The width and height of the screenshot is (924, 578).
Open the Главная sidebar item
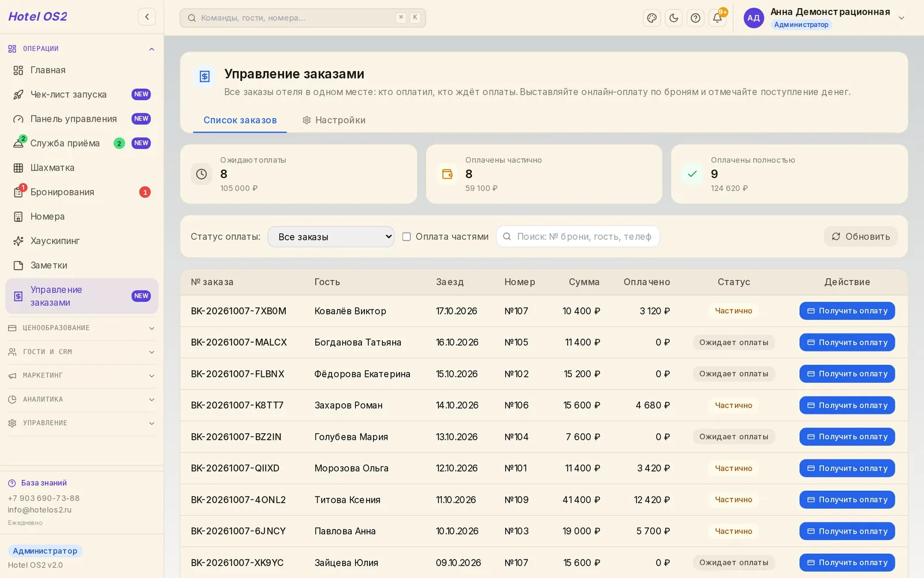82,70
